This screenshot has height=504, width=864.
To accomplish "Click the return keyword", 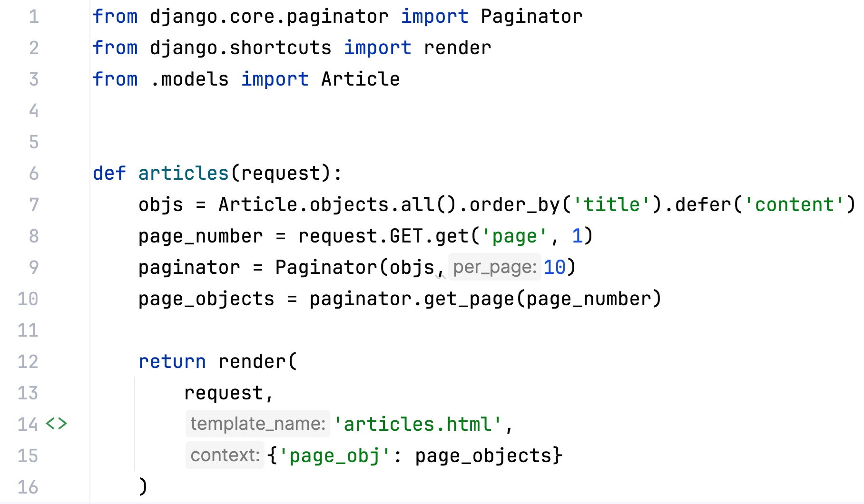I will (172, 362).
